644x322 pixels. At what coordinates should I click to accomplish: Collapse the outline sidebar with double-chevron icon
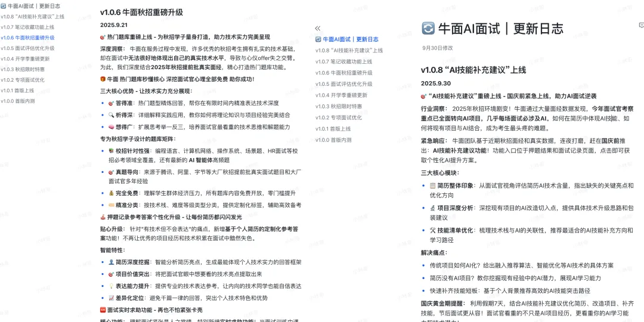click(317, 29)
